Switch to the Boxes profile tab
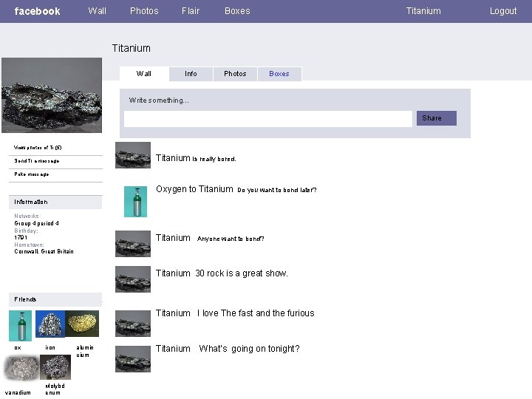Image resolution: width=532 pixels, height=399 pixels. coord(279,74)
